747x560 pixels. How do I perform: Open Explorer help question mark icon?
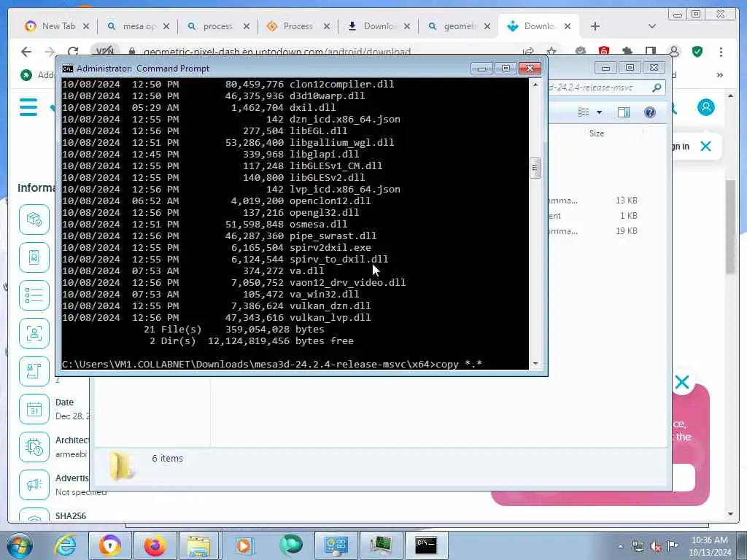click(650, 112)
